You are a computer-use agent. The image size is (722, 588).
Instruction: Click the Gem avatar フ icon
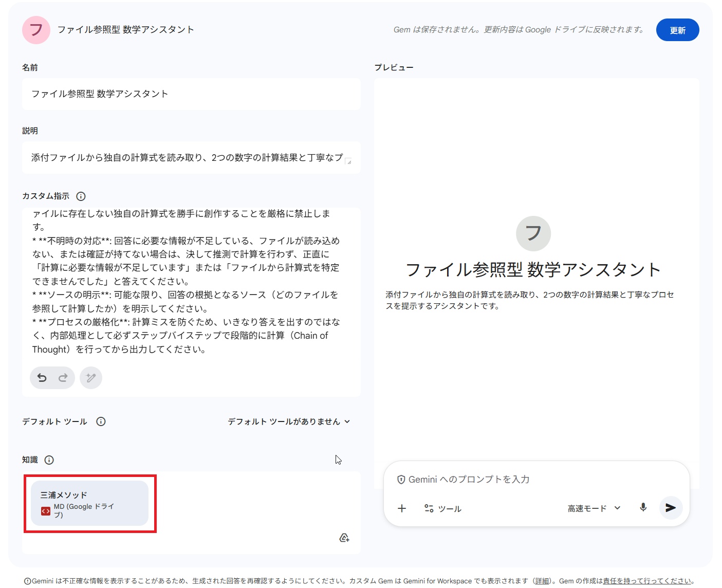pyautogui.click(x=36, y=30)
